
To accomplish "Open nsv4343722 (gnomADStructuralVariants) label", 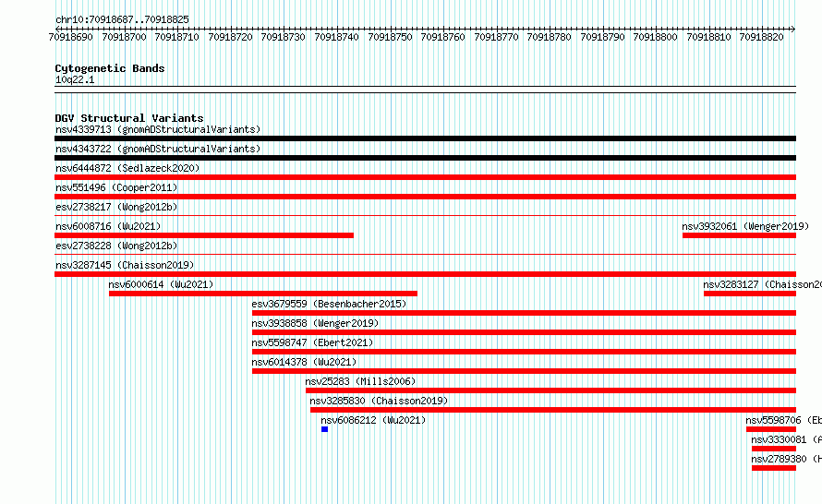I will [x=158, y=149].
